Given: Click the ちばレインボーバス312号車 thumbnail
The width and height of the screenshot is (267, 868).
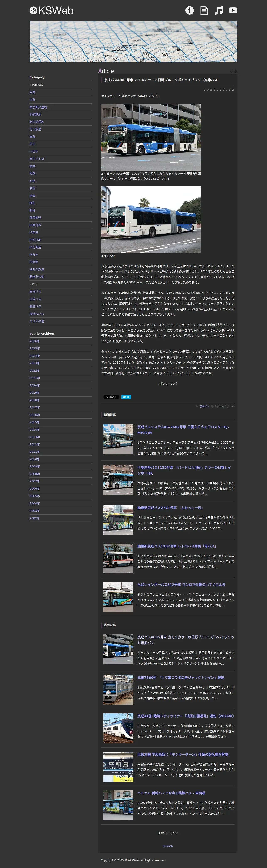Looking at the screenshot, I should click(x=118, y=597).
